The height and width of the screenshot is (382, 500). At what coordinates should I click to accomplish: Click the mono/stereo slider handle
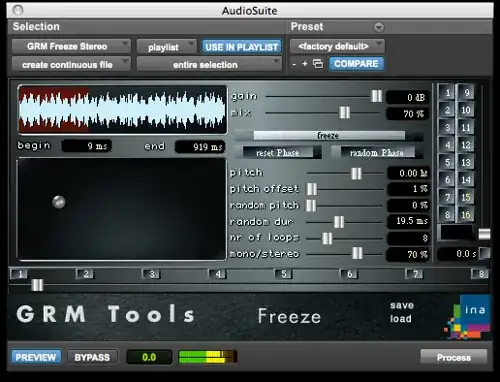[357, 253]
